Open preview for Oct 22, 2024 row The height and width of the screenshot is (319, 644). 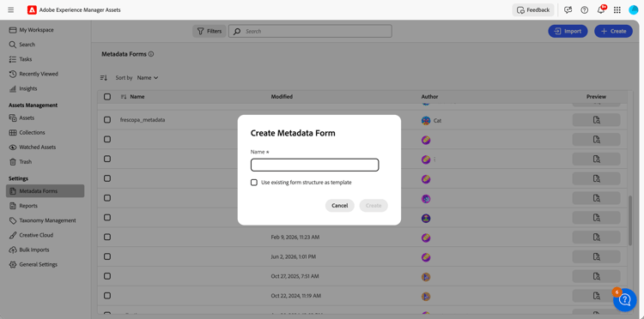596,296
